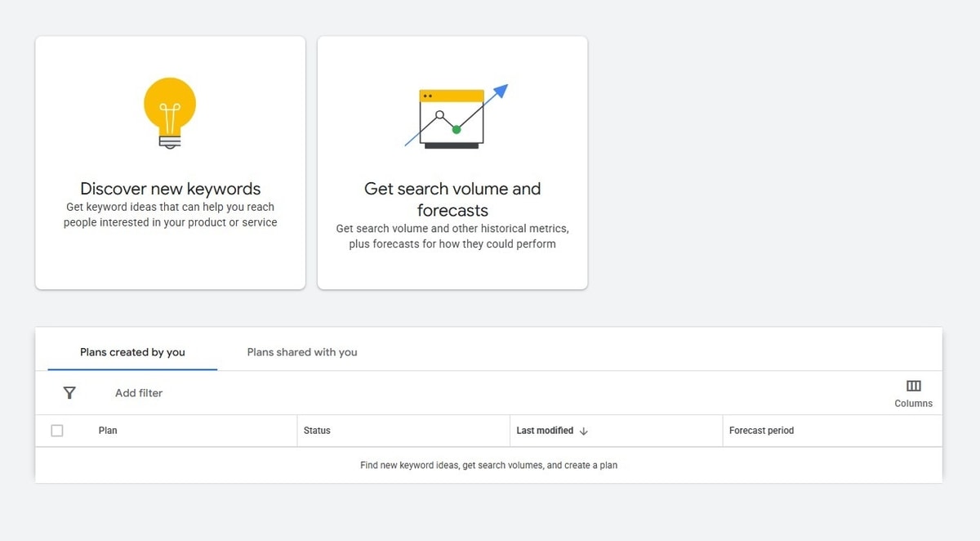
Task: Select the Plans created by you tab
Action: [131, 351]
